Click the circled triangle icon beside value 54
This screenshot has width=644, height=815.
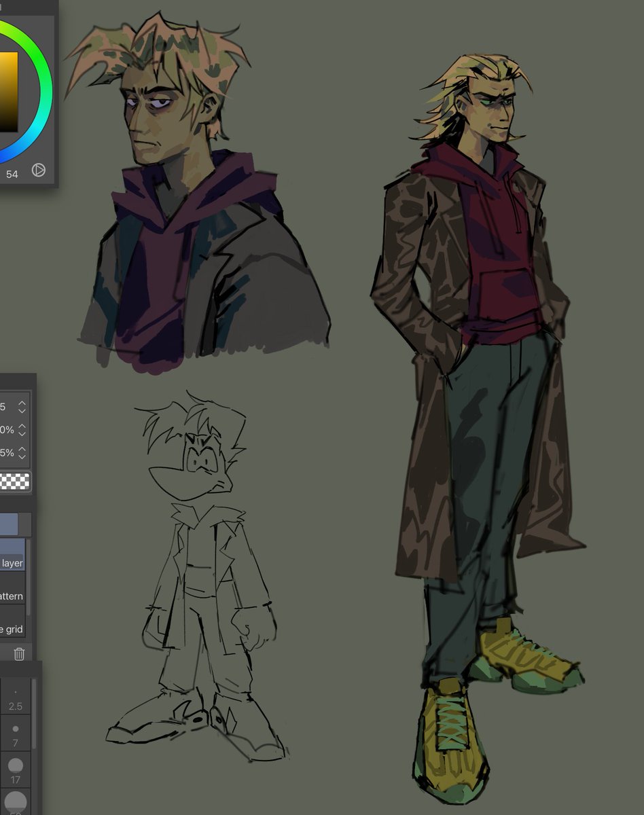tap(39, 170)
